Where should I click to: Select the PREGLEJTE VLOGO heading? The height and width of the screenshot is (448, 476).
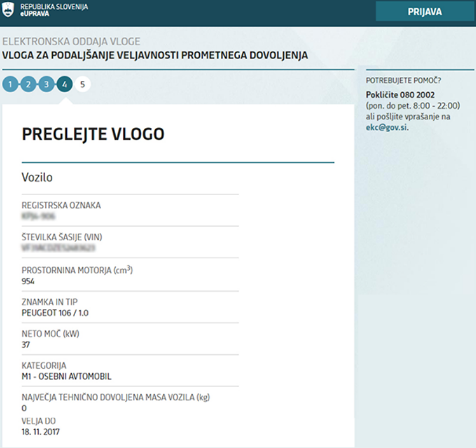click(x=93, y=134)
